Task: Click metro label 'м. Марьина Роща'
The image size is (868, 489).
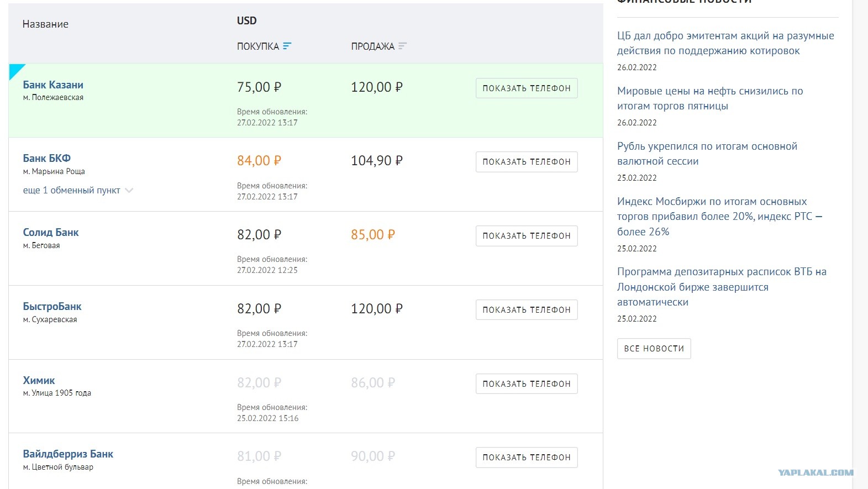Action: coord(54,172)
